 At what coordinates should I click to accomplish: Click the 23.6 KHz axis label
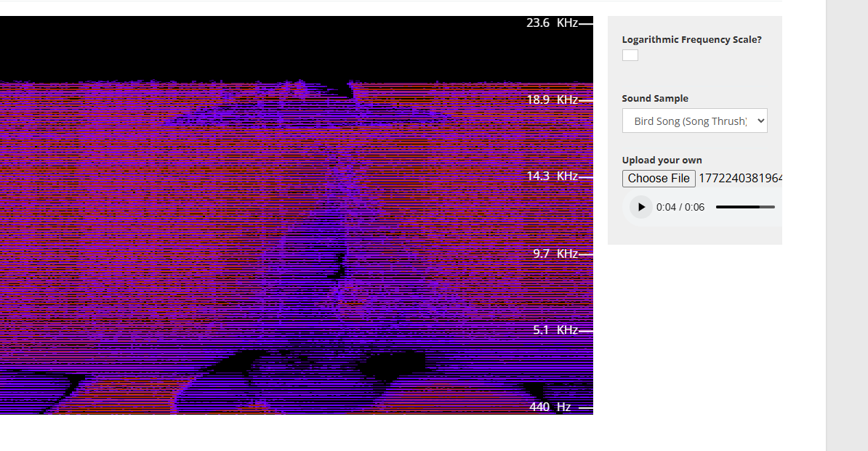click(552, 23)
